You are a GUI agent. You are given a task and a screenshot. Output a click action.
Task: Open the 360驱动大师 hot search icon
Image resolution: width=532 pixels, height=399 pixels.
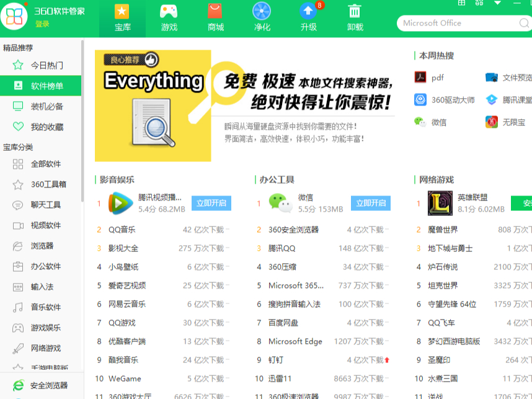420,100
